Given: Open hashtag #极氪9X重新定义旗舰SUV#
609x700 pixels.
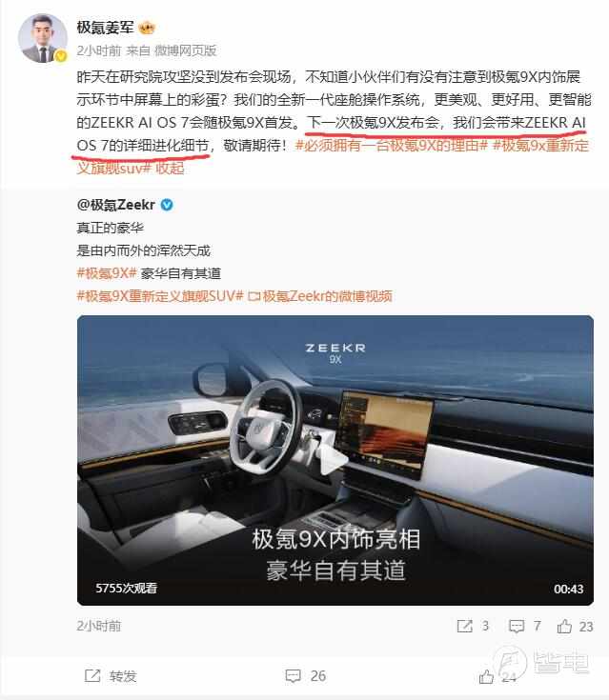Looking at the screenshot, I should [x=160, y=296].
